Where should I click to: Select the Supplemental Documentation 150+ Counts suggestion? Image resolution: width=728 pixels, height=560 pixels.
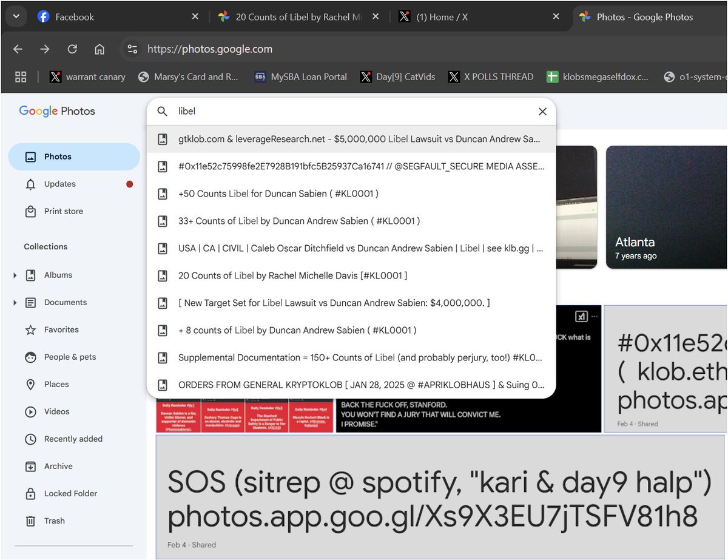coord(351,357)
